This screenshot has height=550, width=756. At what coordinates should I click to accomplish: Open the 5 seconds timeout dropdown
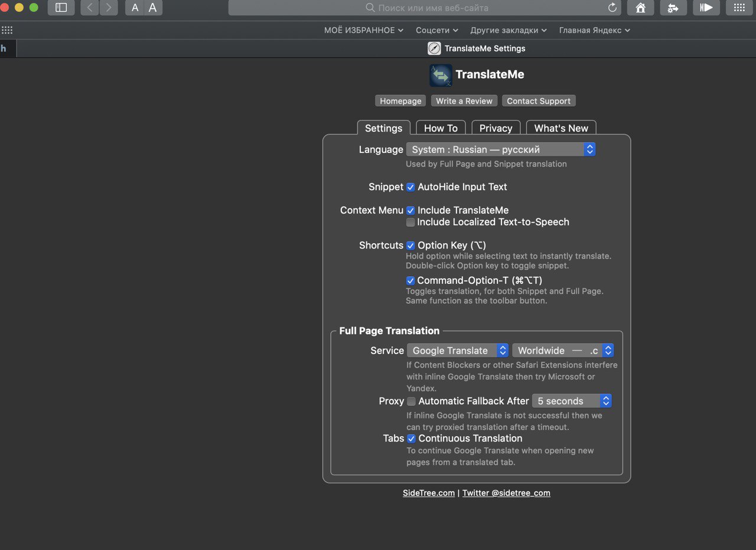pos(572,401)
